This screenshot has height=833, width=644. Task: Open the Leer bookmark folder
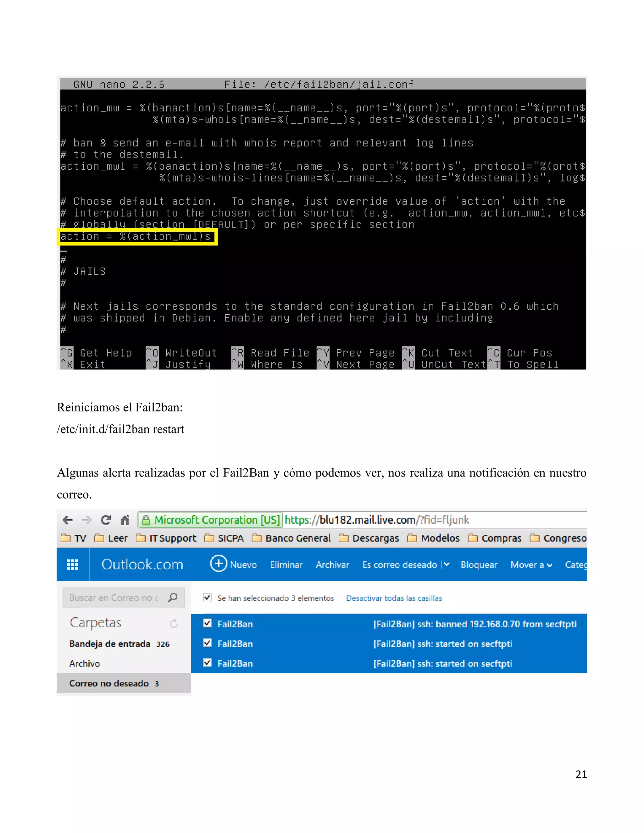coord(111,538)
